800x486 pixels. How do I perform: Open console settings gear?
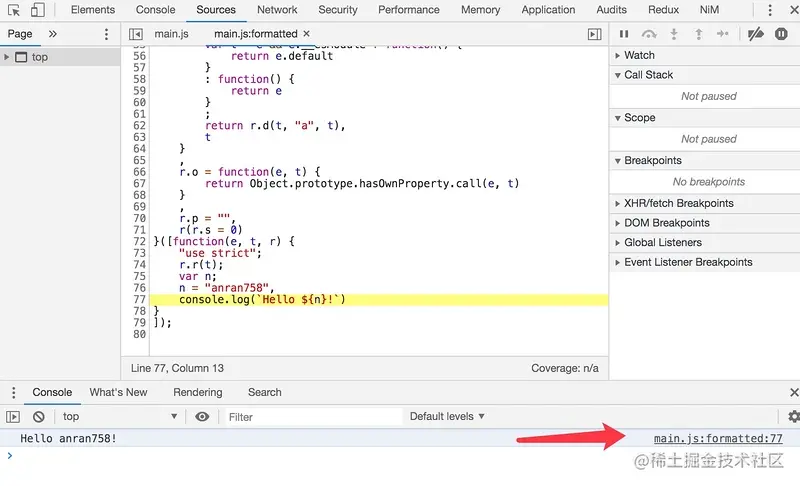pyautogui.click(x=793, y=417)
